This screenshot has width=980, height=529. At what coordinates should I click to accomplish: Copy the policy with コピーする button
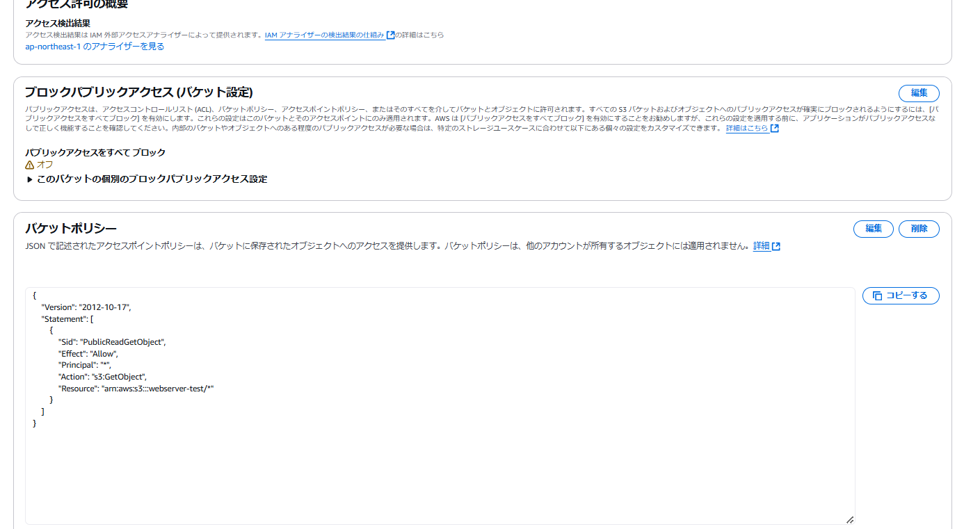point(901,295)
